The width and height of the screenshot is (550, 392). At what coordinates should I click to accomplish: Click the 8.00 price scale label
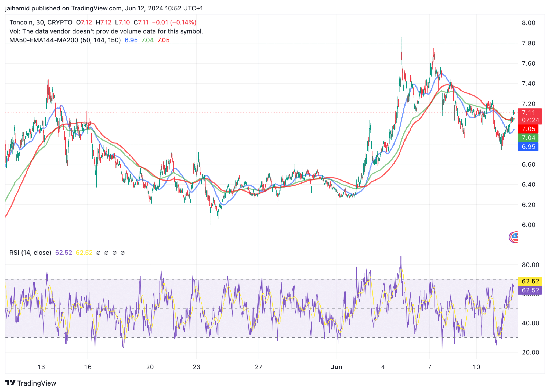pos(528,23)
